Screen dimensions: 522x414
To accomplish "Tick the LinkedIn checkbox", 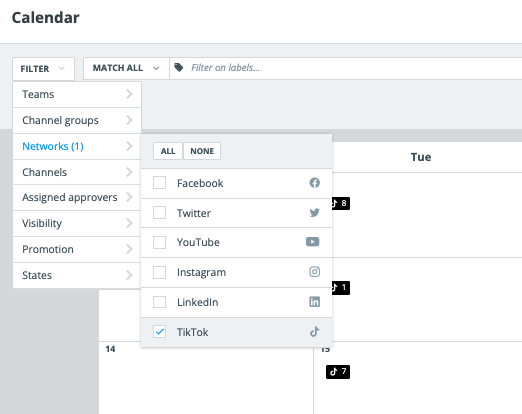I will coord(159,302).
